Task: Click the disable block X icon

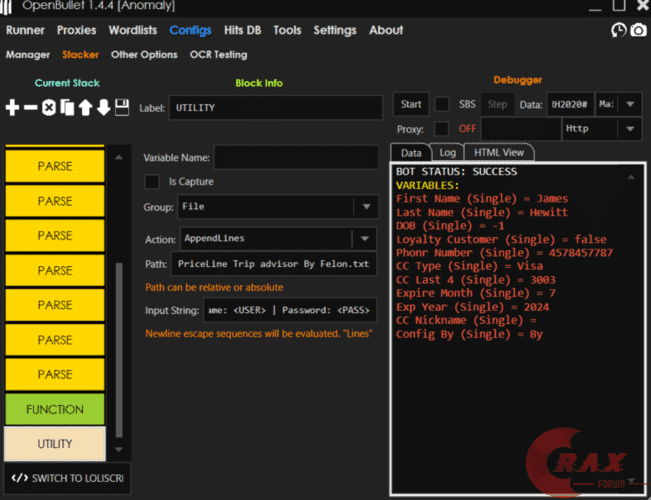Action: tap(48, 107)
